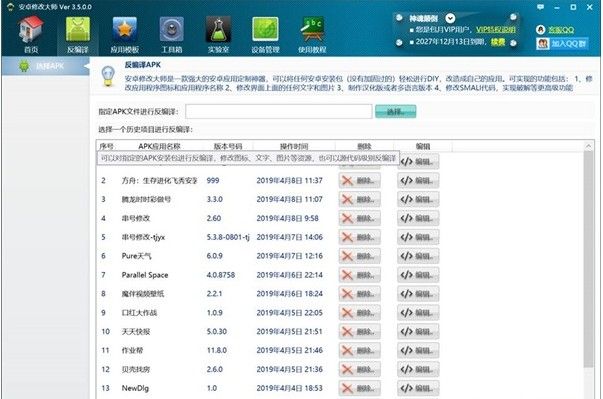Edit the NewDlg row

tap(418, 388)
